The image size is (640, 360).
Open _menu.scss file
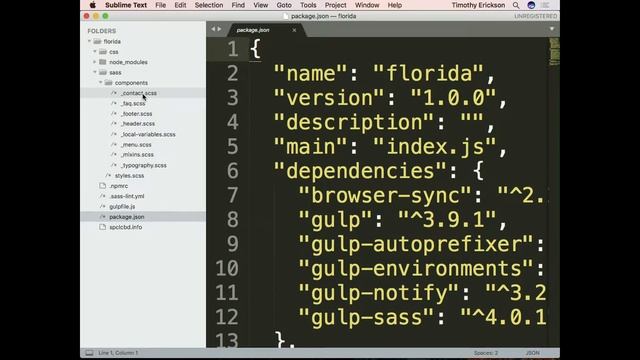tap(136, 144)
